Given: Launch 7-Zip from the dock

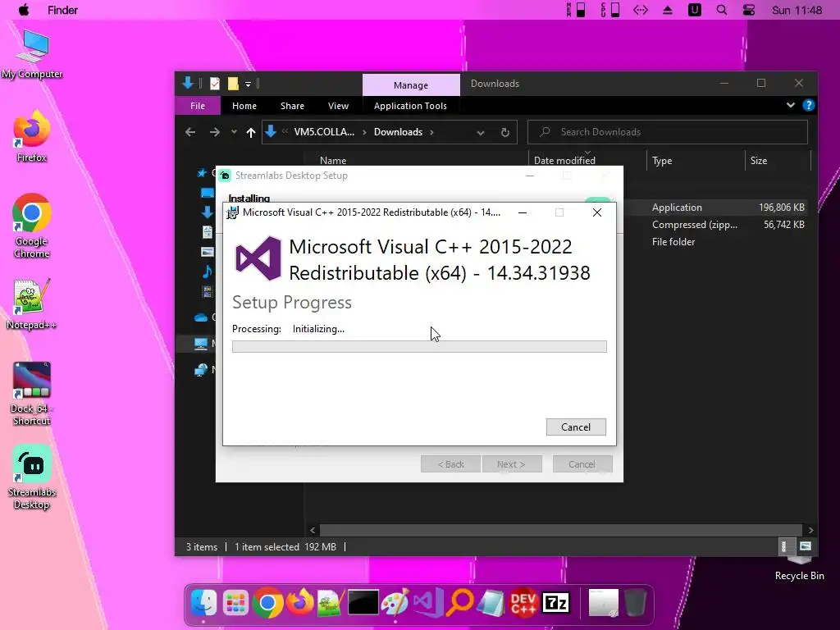Looking at the screenshot, I should 555,603.
